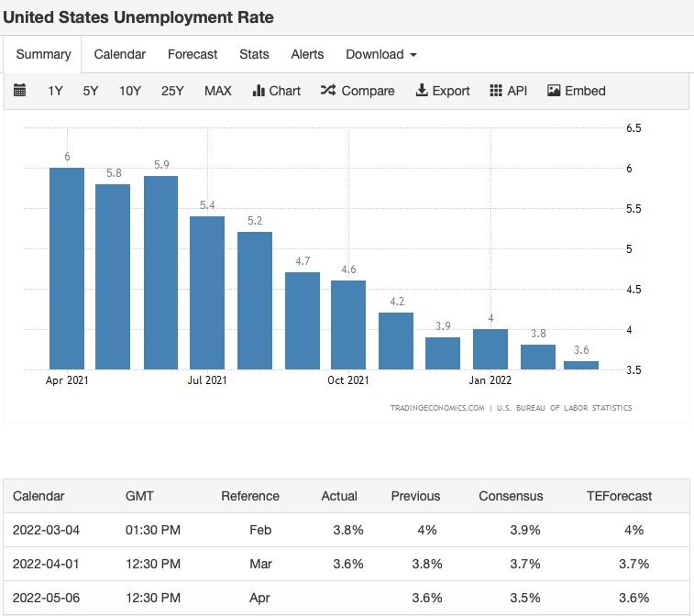Image resolution: width=694 pixels, height=616 pixels.
Task: Select the 2022-04-01 calendar row
Action: (x=347, y=564)
